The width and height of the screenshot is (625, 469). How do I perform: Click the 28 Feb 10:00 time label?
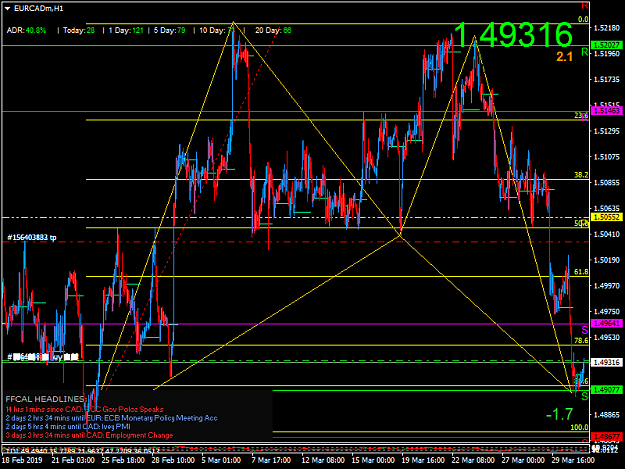tap(173, 460)
